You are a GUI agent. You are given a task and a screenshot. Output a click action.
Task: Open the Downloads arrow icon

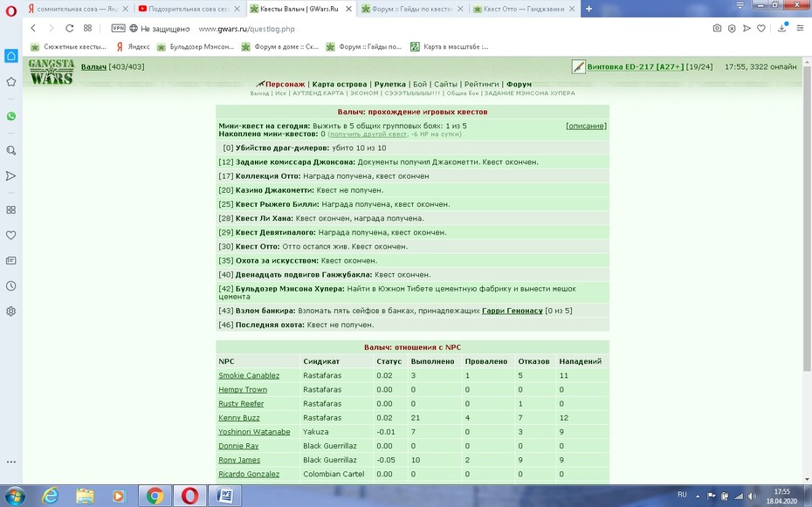click(782, 27)
